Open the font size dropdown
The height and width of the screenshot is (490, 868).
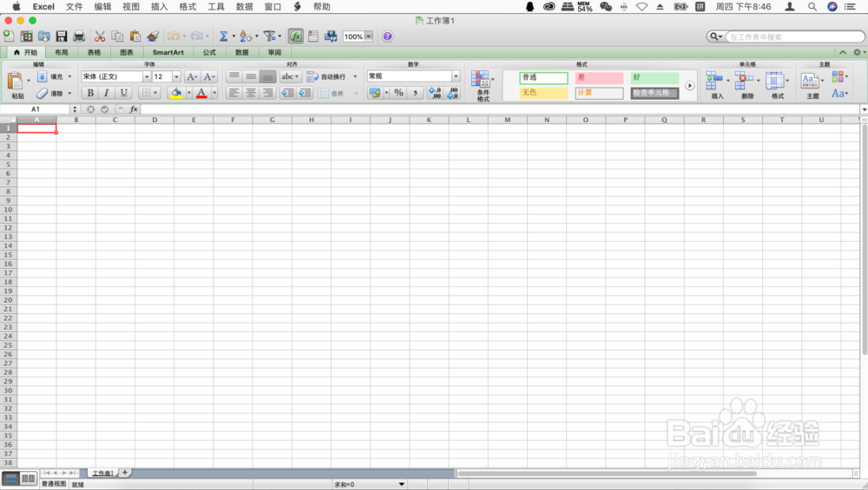176,76
